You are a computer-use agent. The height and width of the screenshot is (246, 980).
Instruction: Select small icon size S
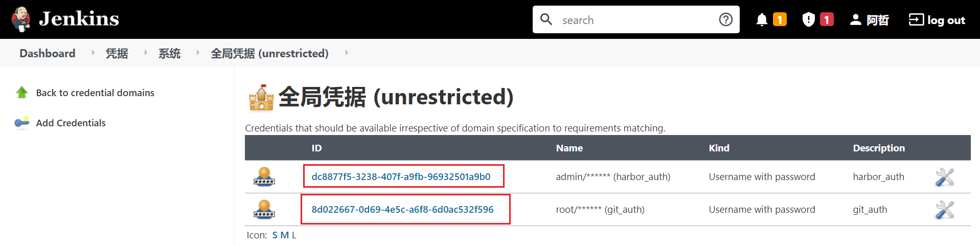click(x=275, y=235)
